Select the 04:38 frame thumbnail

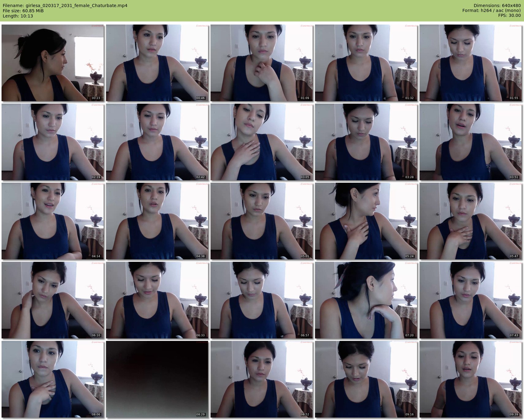point(157,221)
